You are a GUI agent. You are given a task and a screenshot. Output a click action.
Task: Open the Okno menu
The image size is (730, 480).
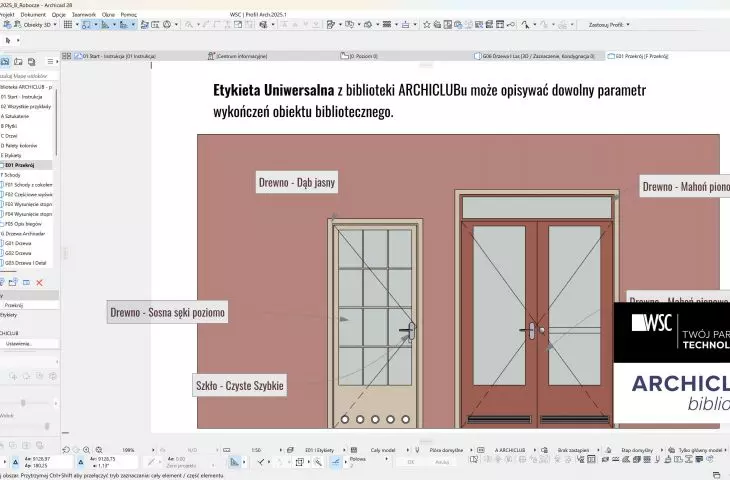(x=108, y=14)
